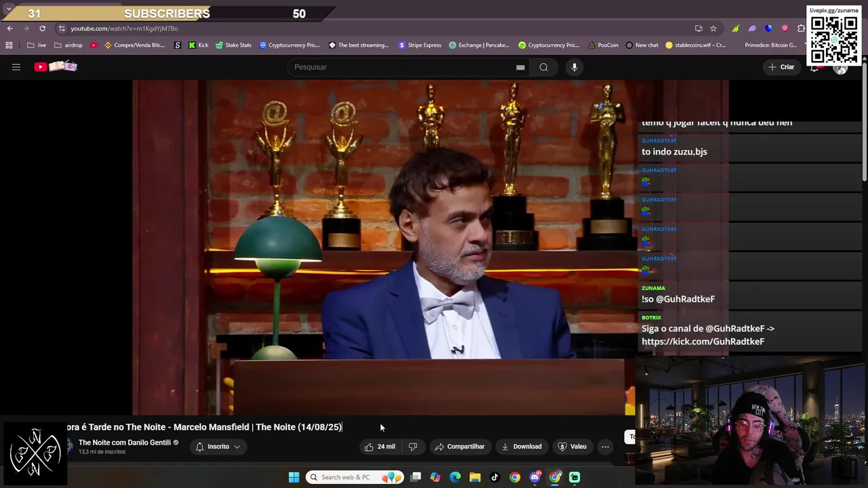Open the first Google Chrome taskbar icon
This screenshot has height=488, width=868.
pyautogui.click(x=515, y=477)
